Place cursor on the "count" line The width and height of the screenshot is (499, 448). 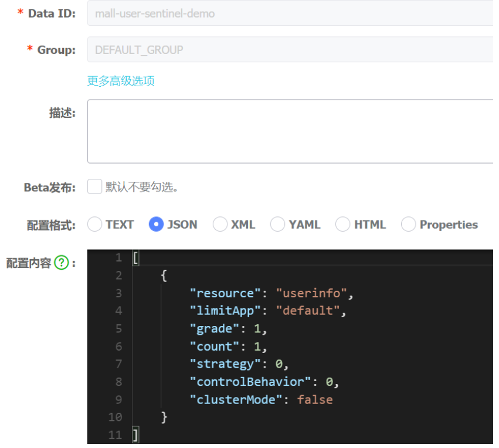point(214,347)
